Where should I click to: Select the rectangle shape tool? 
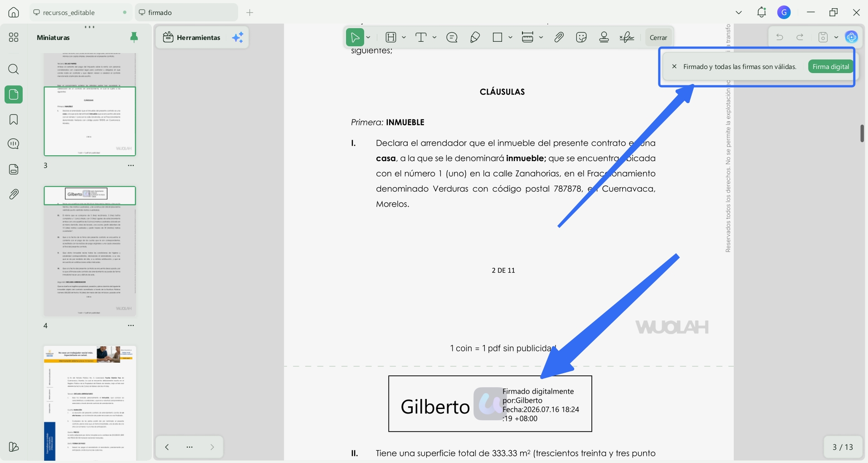point(497,37)
